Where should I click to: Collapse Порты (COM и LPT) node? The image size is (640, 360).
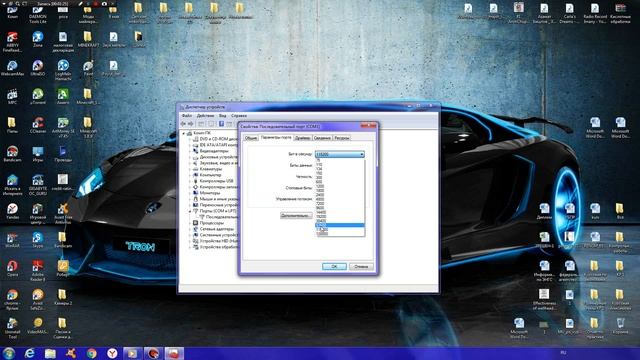click(x=190, y=211)
